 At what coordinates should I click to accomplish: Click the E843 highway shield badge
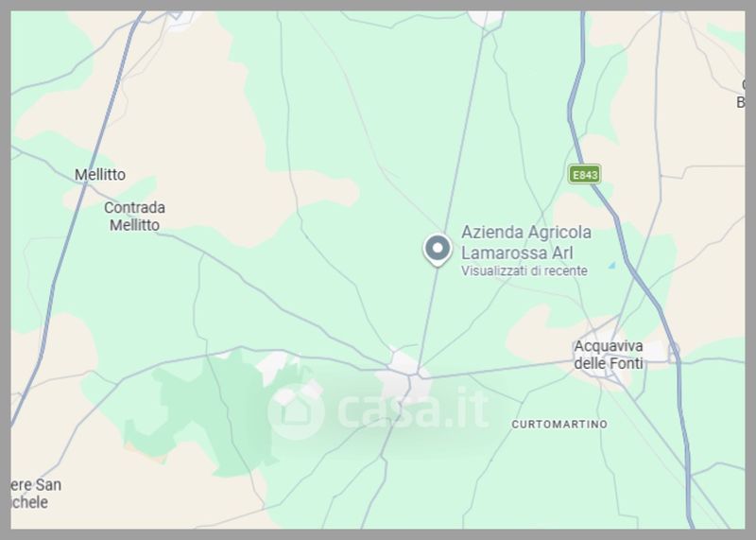584,174
